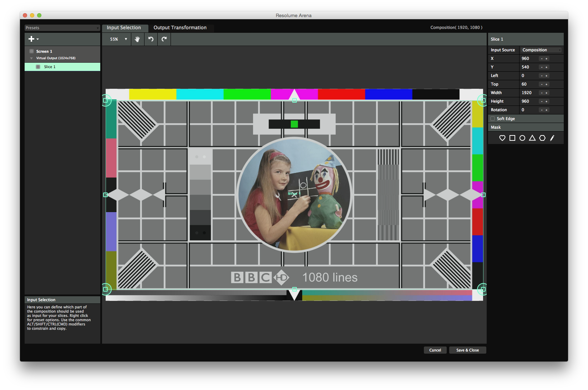Enable the Soft Edge checkbox
The image size is (588, 390).
[493, 119]
